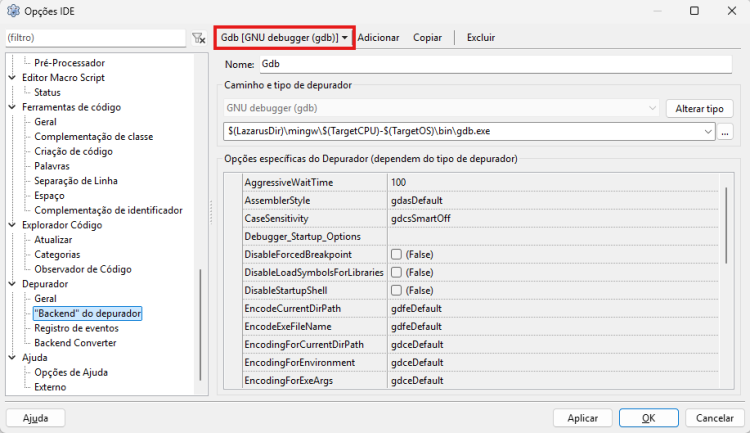The height and width of the screenshot is (433, 750).
Task: Open Complementação de classe options
Action: click(94, 137)
